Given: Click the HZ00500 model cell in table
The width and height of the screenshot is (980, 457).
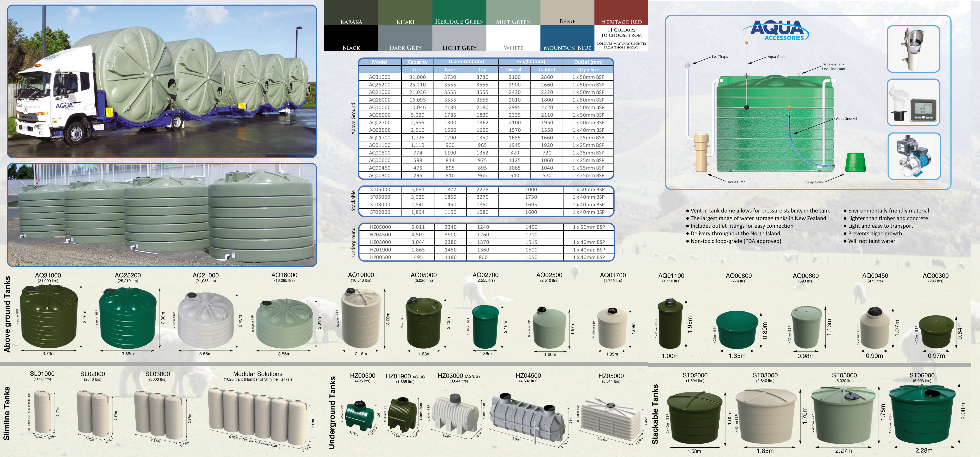Looking at the screenshot, I should [x=380, y=257].
